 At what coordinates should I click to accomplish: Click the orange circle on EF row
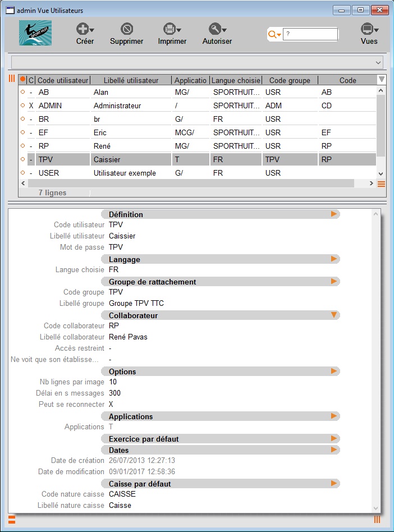click(23, 132)
